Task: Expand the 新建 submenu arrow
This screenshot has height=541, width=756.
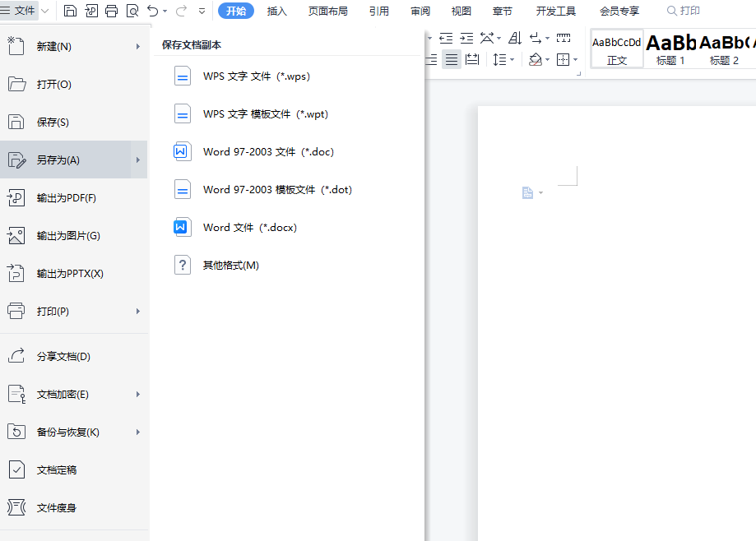Action: click(138, 46)
